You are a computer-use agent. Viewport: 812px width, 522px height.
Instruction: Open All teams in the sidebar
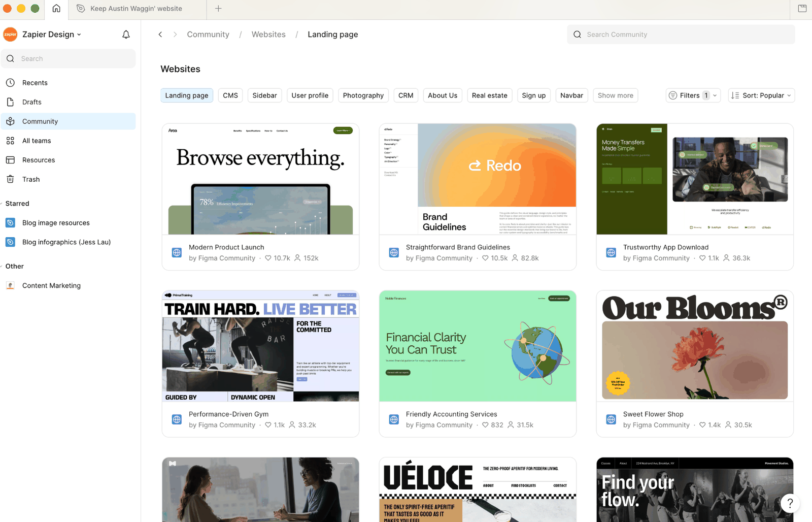click(68, 141)
